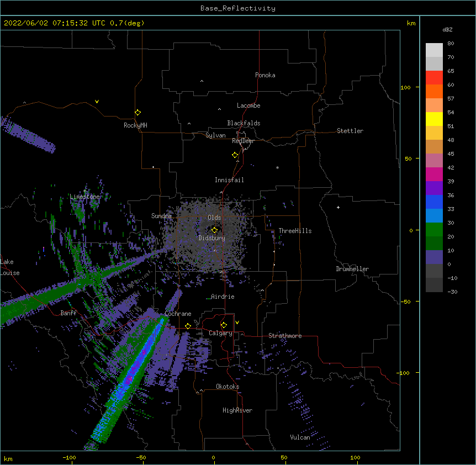Click the dBZ legend heading
476x465 pixels.
[447, 29]
